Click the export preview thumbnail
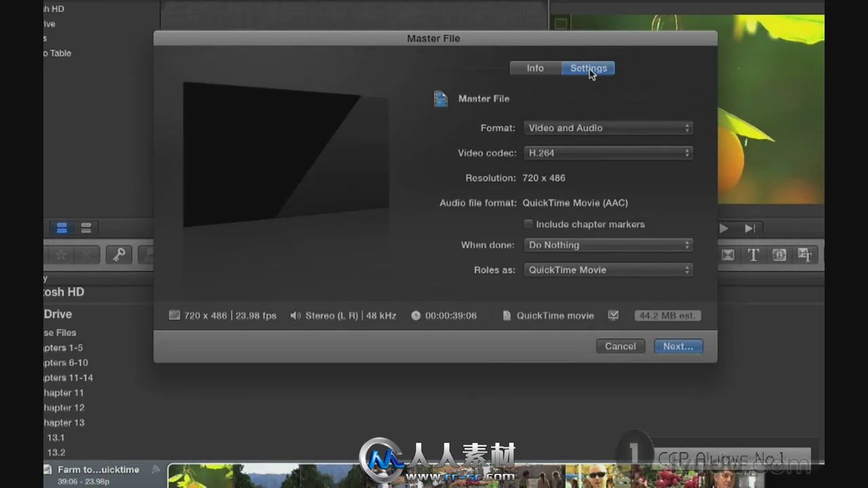Viewport: 868px width, 488px height. coord(285,155)
